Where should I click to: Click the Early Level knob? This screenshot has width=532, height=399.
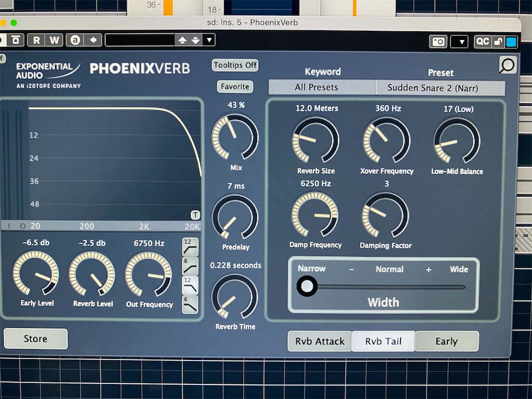click(x=36, y=273)
